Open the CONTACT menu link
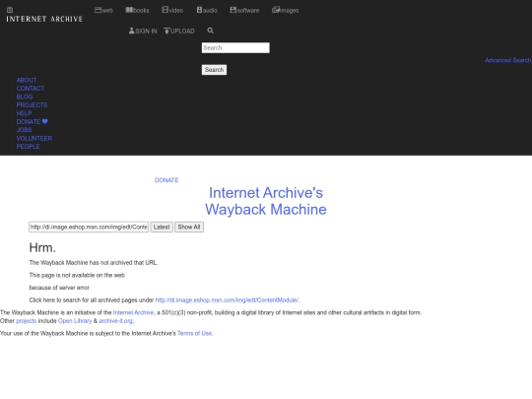Screen dimensions: 532x399 click(x=31, y=89)
